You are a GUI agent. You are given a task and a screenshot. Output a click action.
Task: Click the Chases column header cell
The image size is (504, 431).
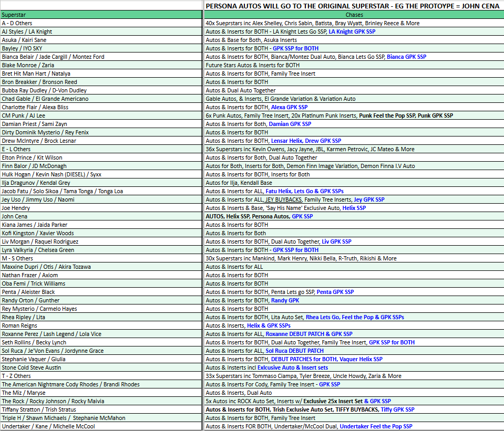tap(354, 15)
